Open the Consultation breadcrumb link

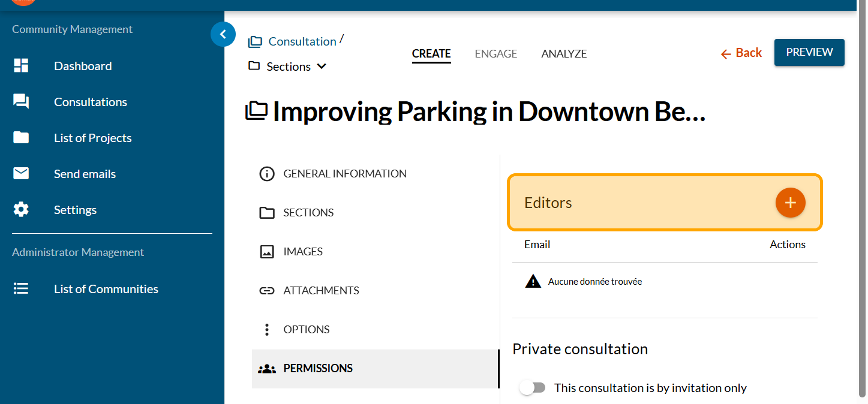pos(302,41)
